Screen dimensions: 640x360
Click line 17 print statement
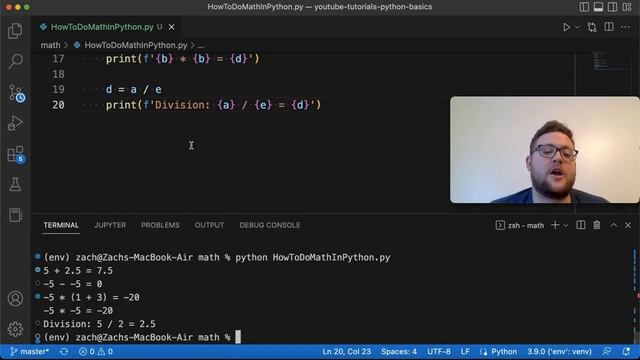coord(182,59)
